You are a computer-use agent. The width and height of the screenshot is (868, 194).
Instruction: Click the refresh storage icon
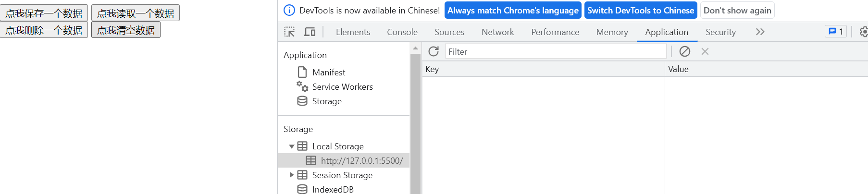(434, 51)
